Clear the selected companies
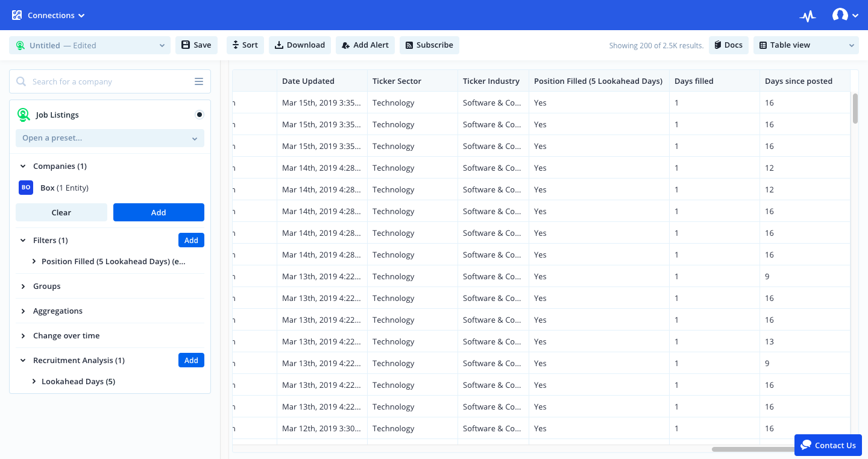This screenshot has width=868, height=459. pos(61,212)
